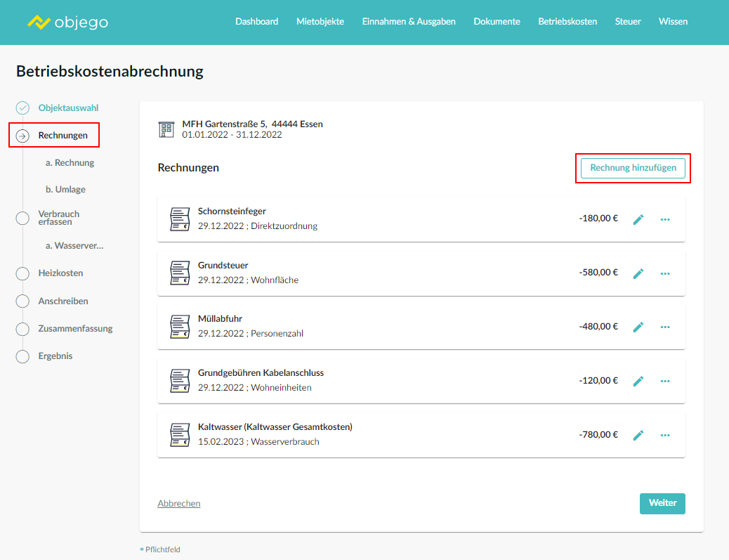
Task: Edit the Kaltwasser invoice via pencil
Action: 638,435
